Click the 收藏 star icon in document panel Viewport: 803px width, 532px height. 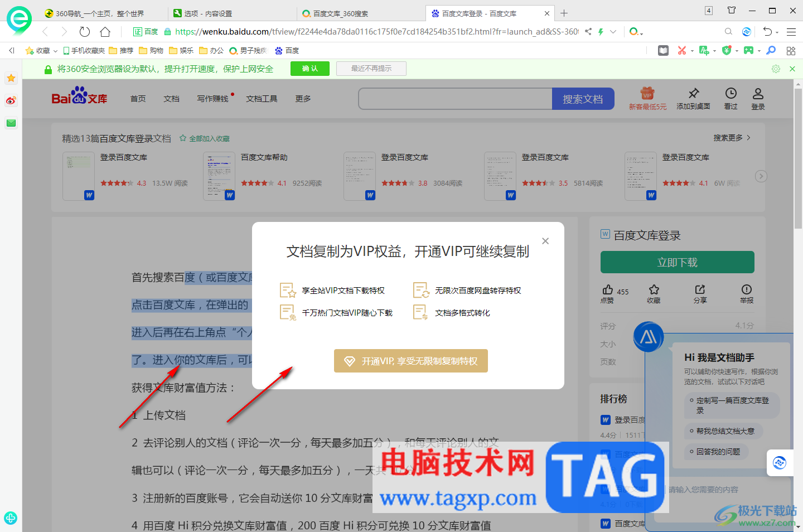(x=654, y=289)
